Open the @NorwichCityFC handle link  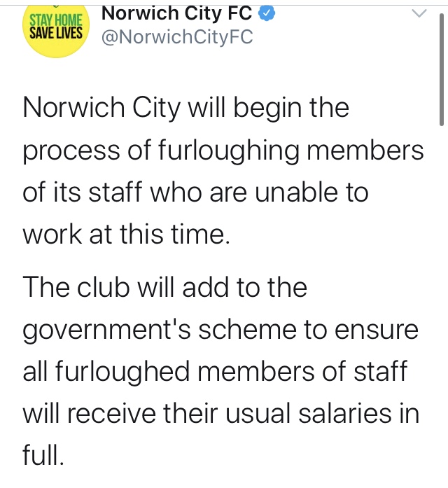pos(177,37)
